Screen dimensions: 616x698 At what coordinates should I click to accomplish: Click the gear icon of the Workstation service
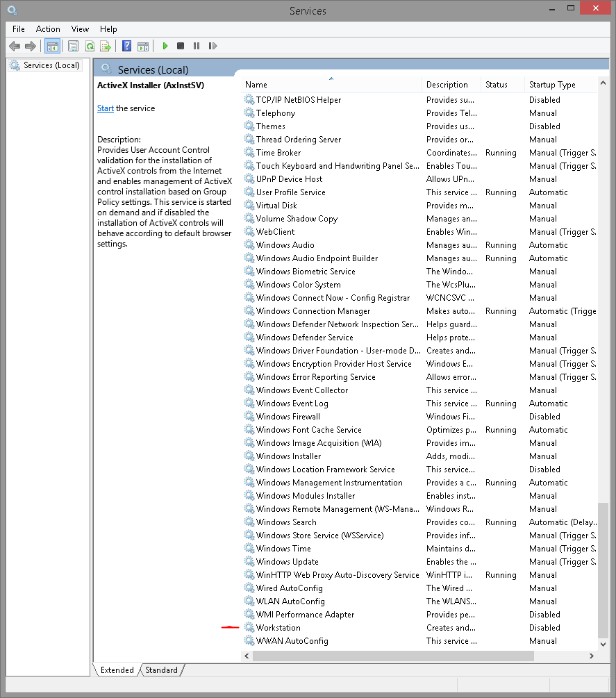pyautogui.click(x=249, y=627)
